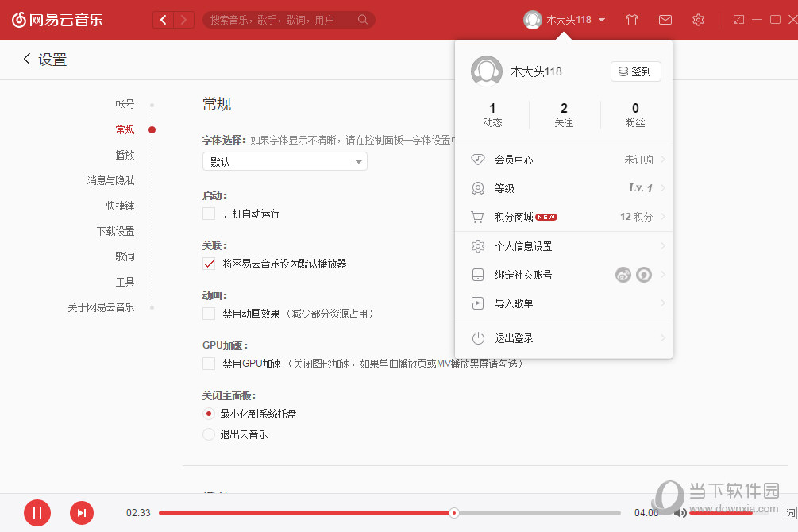Pause the current track
This screenshot has height=532, width=798.
37,513
